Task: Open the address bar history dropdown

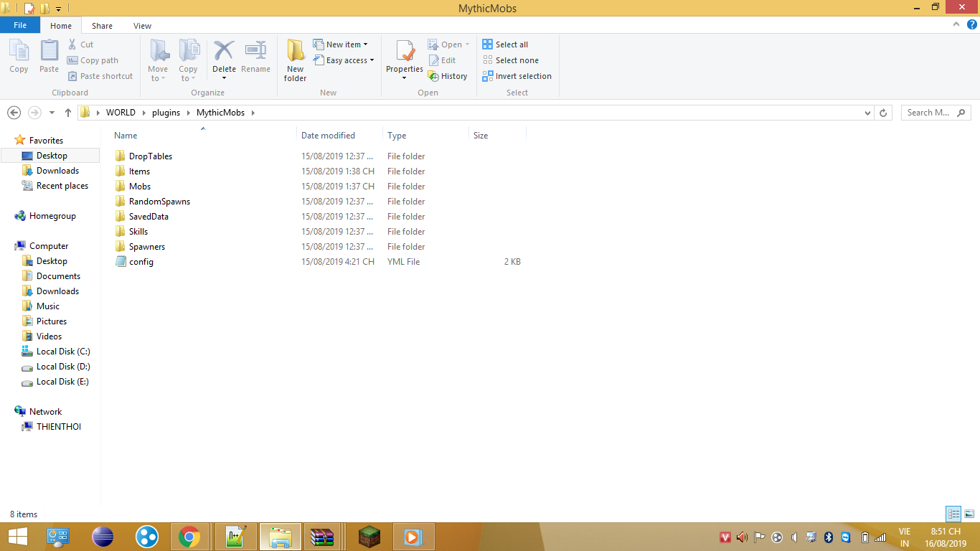Action: [868, 113]
